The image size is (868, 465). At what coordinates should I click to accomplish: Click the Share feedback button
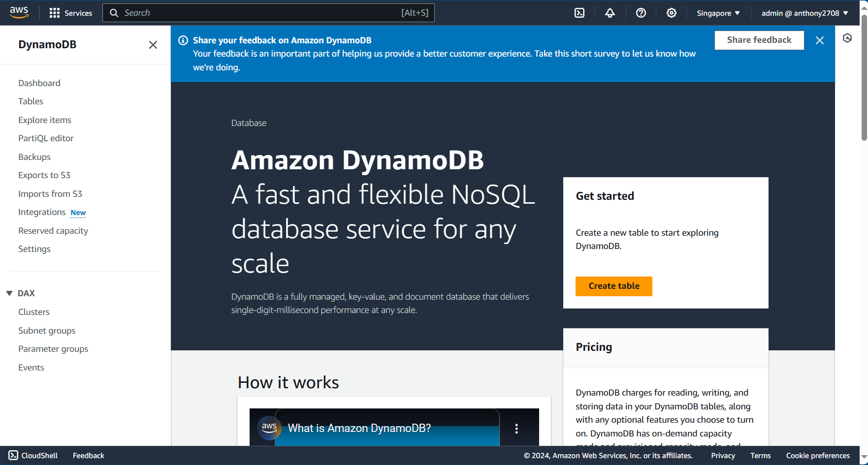click(x=759, y=40)
